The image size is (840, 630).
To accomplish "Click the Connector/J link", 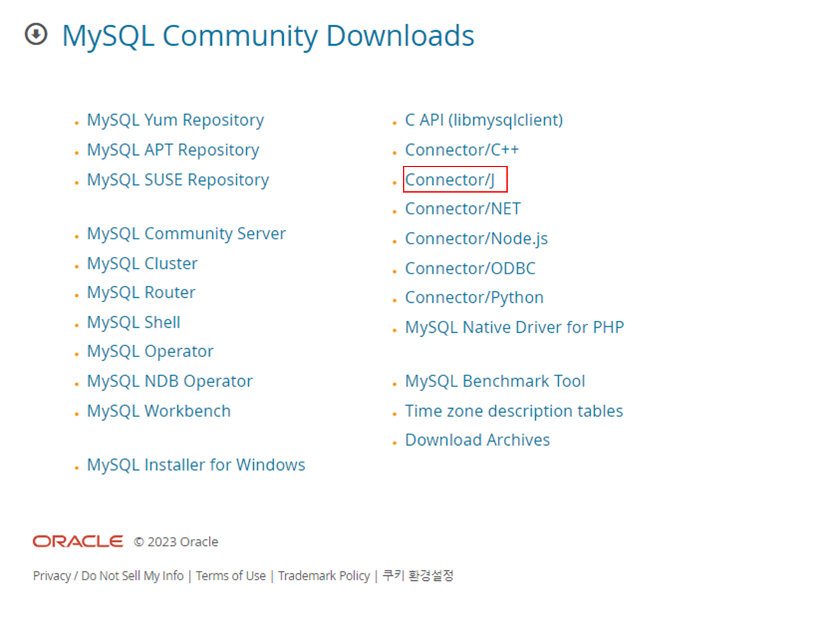I will tap(450, 180).
